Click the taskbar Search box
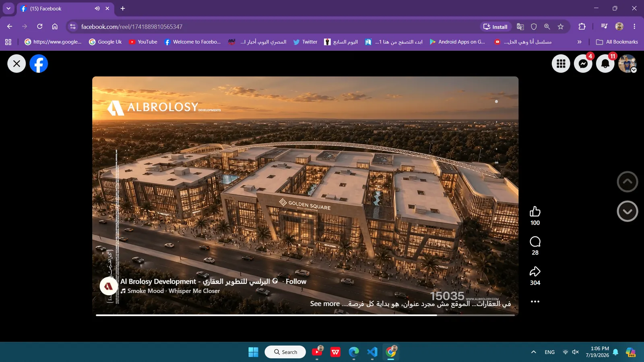This screenshot has width=644, height=362. click(285, 352)
